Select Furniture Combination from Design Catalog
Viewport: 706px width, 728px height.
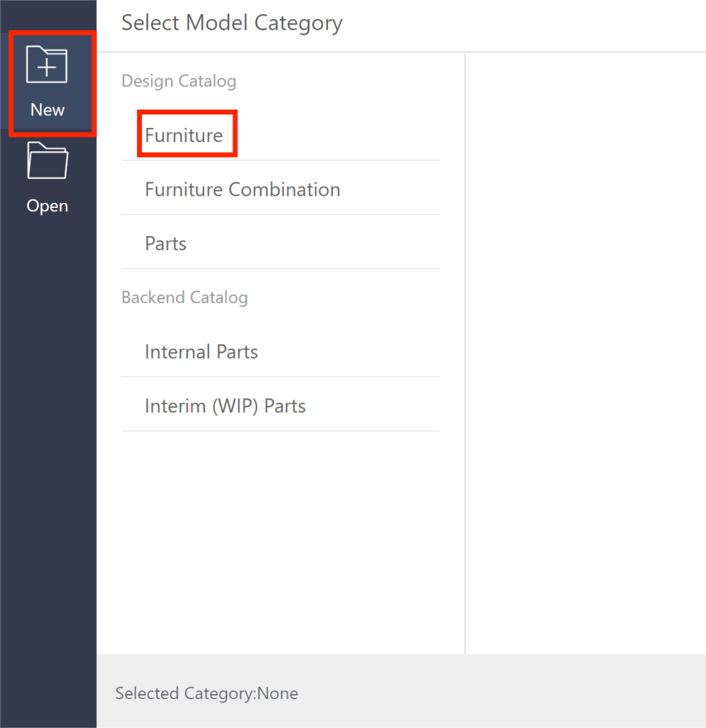click(x=242, y=189)
